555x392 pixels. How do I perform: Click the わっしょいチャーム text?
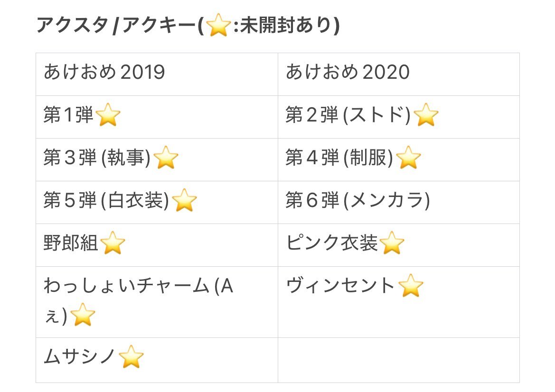click(127, 286)
